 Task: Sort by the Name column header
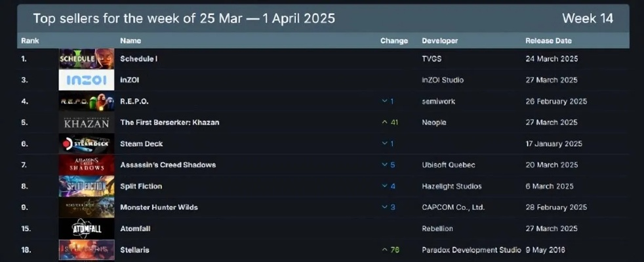(131, 41)
